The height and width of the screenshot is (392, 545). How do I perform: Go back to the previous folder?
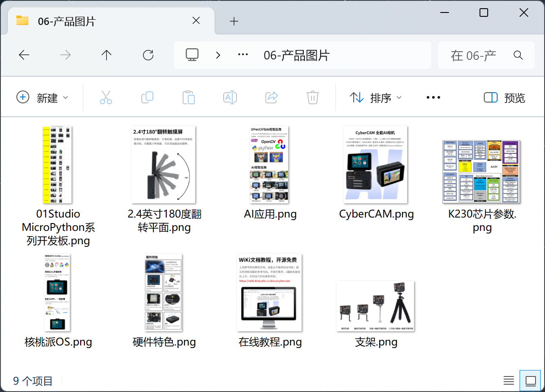[x=24, y=55]
